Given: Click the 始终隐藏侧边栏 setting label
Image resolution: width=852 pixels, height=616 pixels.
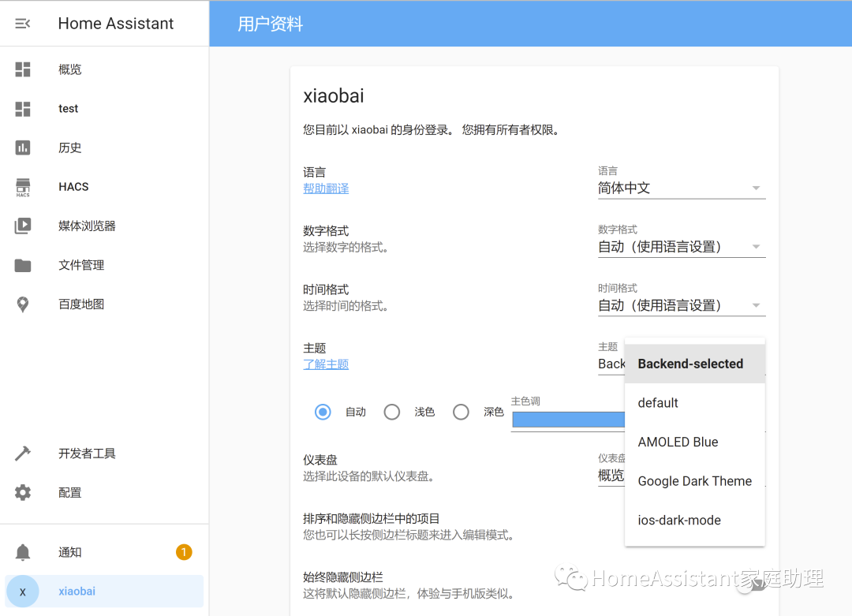Looking at the screenshot, I should 343,577.
